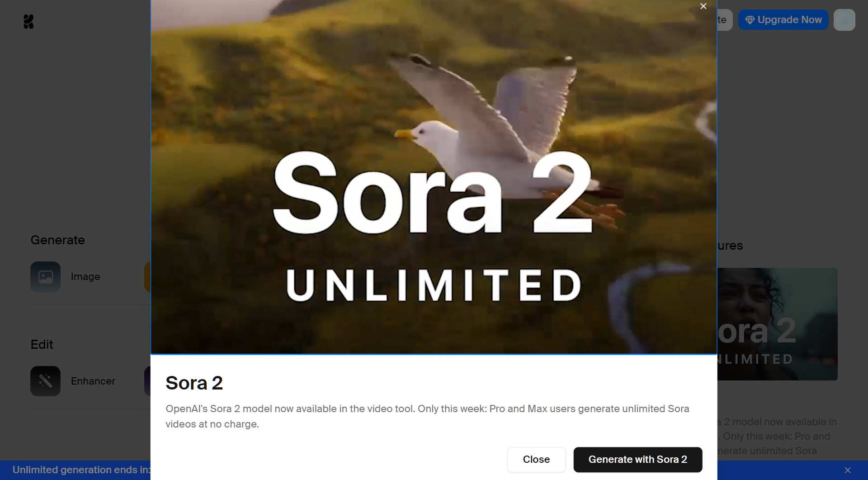Click the Close button in dialog

tap(536, 459)
